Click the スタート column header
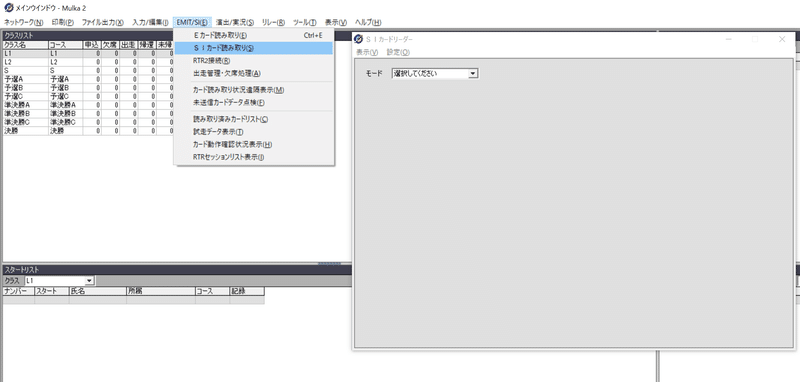Image resolution: width=800 pixels, height=382 pixels. tap(52, 291)
